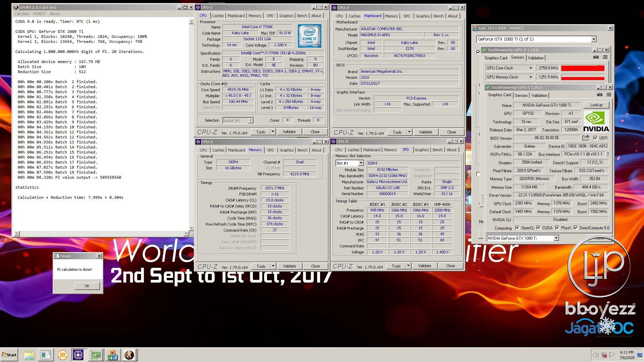Viewport: 644px width, 362px height.
Task: Toggle the unchecked checkbox in GOC 2017 window
Action: point(478,174)
